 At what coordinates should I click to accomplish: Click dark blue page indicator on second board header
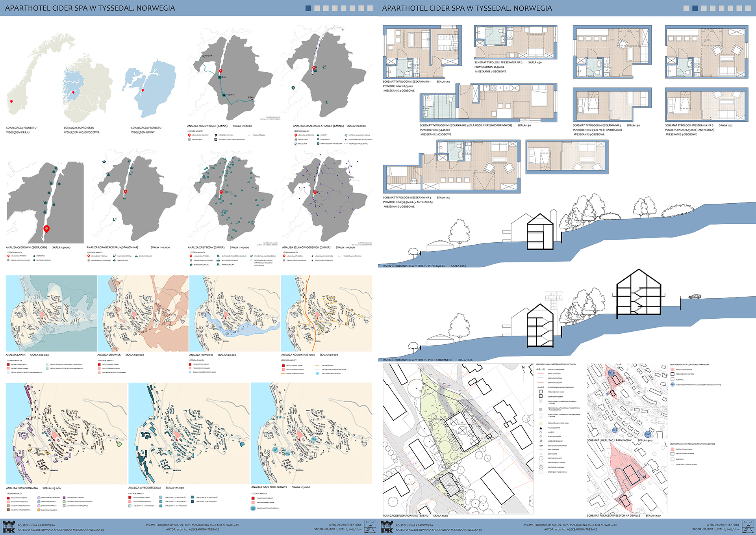point(695,8)
